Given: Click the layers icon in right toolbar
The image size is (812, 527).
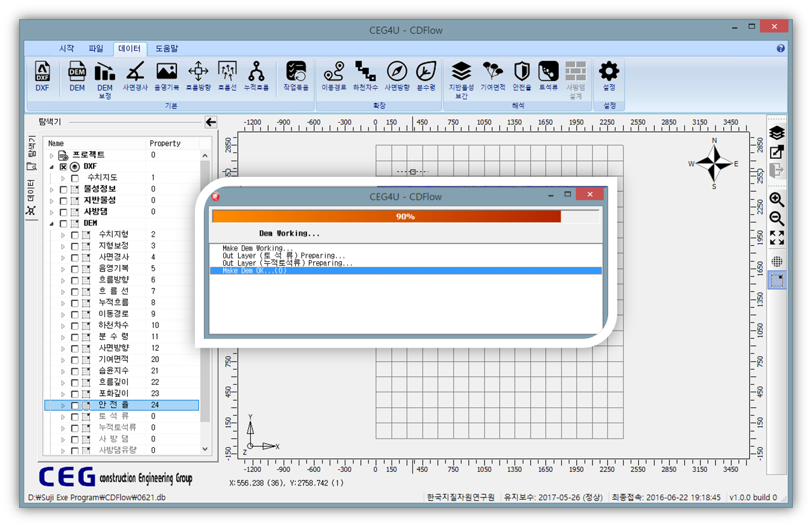Looking at the screenshot, I should pos(777,134).
